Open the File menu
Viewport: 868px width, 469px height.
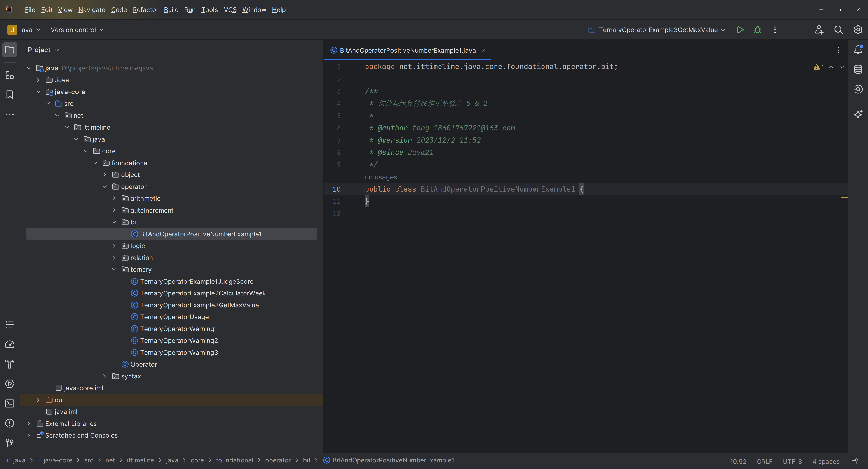coord(30,10)
